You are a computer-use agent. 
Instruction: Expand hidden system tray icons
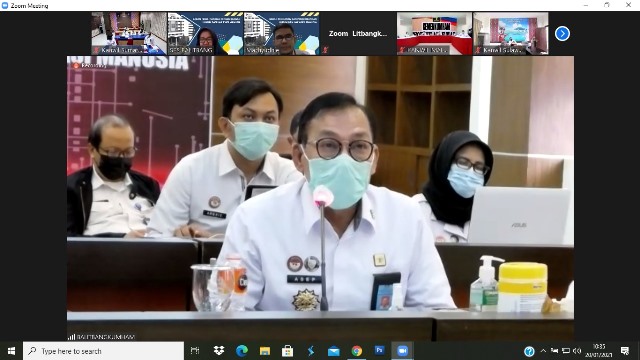543,351
